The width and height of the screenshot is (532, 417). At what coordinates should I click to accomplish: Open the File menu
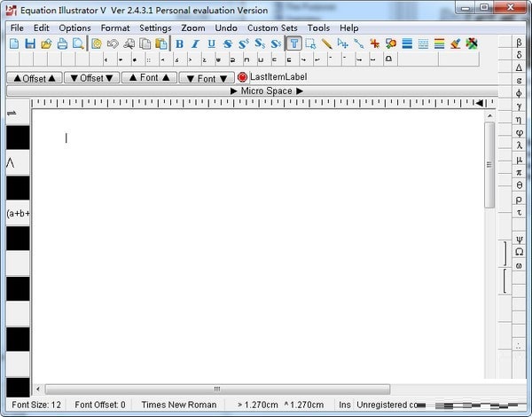(17, 28)
